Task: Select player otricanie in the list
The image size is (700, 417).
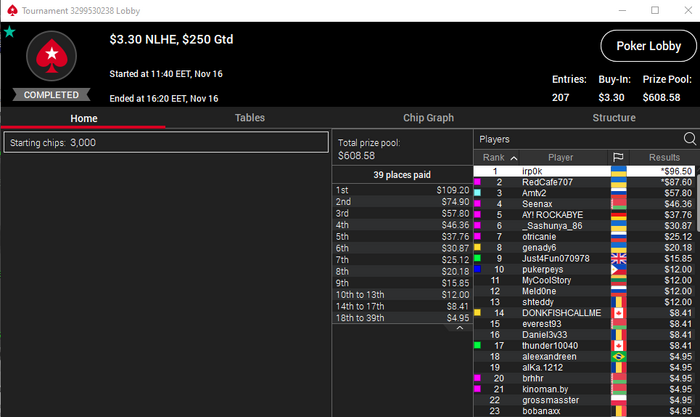Action: coord(584,237)
